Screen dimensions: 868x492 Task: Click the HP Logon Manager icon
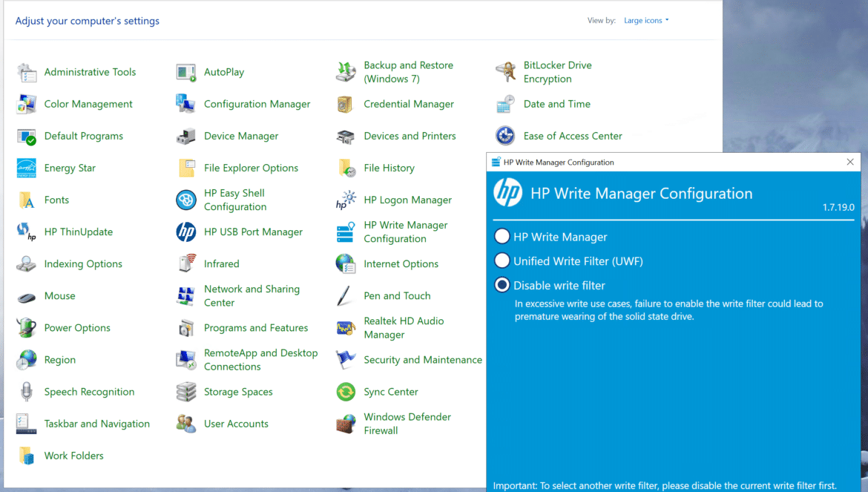346,200
